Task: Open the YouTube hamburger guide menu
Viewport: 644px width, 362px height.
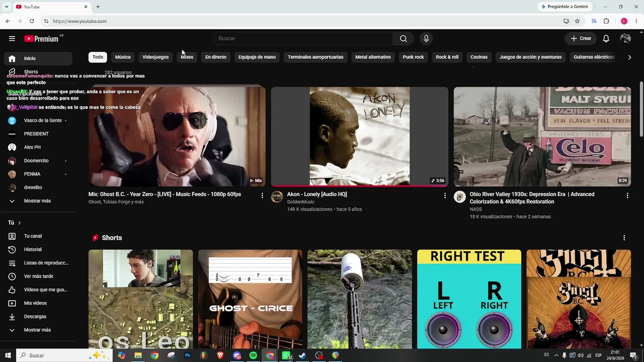Action: pyautogui.click(x=12, y=39)
